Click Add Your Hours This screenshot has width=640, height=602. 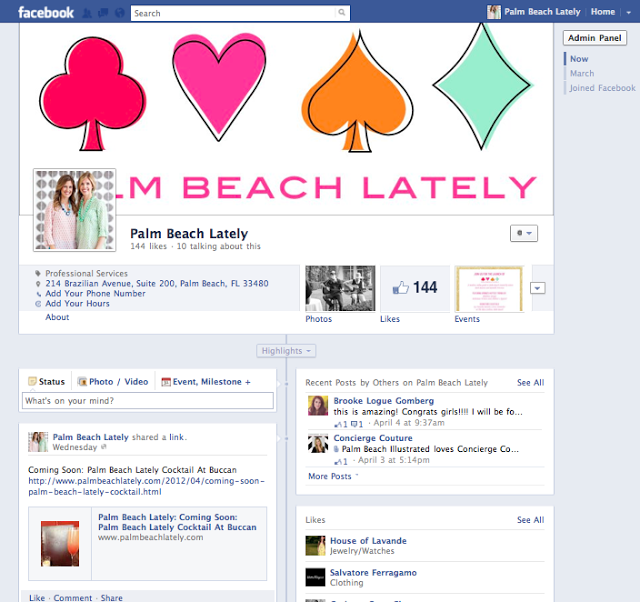(77, 304)
